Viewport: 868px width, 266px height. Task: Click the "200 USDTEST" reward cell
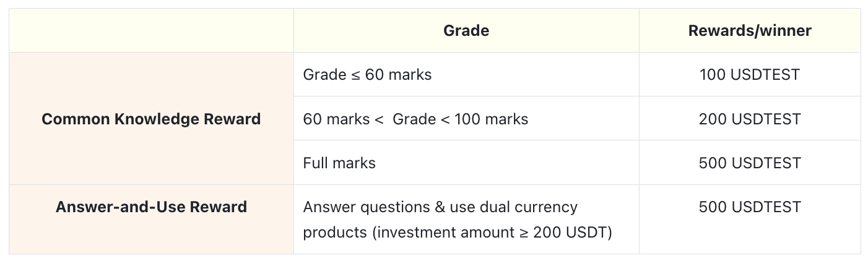click(x=749, y=119)
